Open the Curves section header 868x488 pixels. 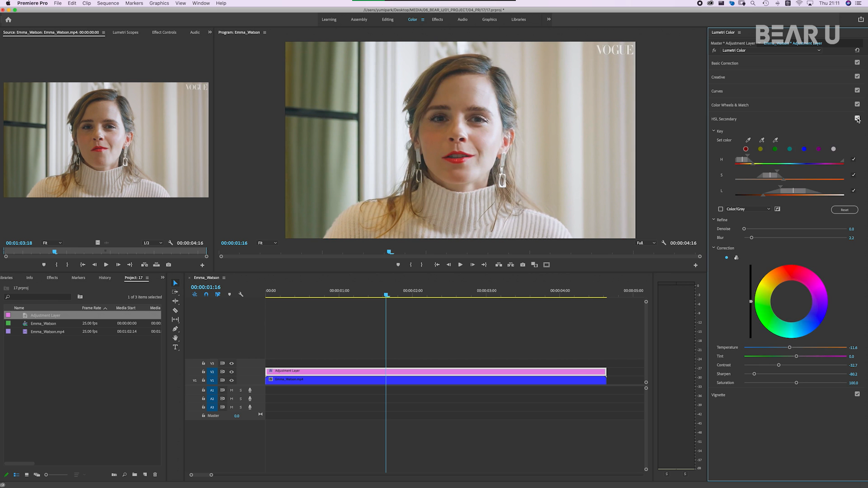717,91
